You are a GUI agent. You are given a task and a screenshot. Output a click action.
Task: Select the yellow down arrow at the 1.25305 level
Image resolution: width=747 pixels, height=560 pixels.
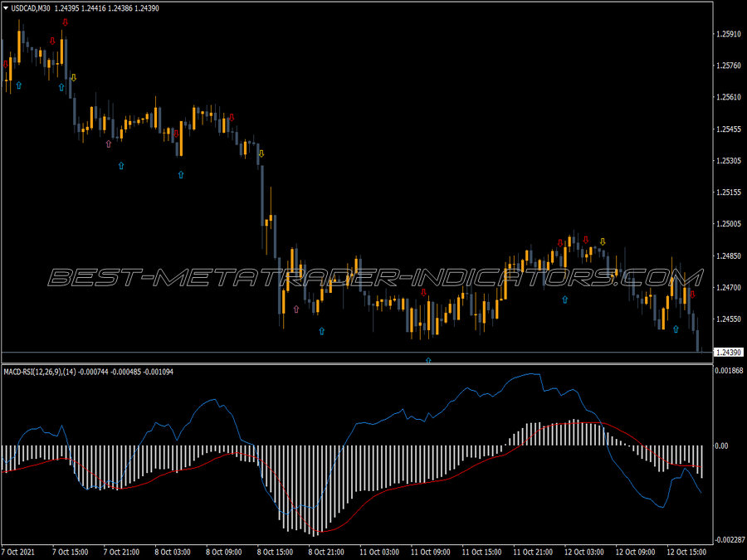[x=261, y=153]
